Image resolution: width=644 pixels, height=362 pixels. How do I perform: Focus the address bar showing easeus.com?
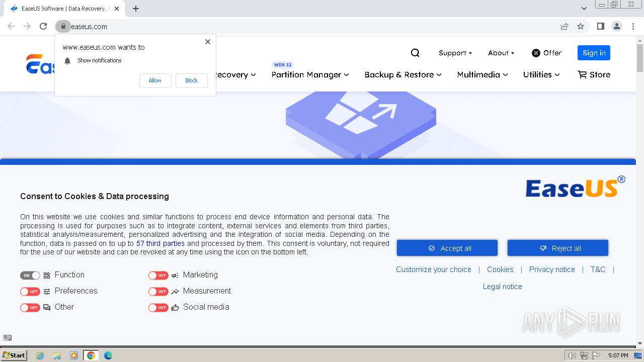point(312,26)
